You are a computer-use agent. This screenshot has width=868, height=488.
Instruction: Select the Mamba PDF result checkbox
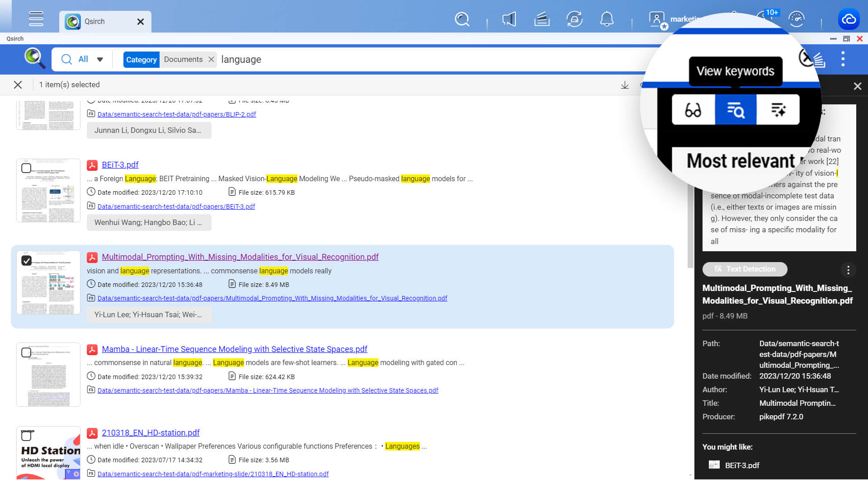click(26, 353)
